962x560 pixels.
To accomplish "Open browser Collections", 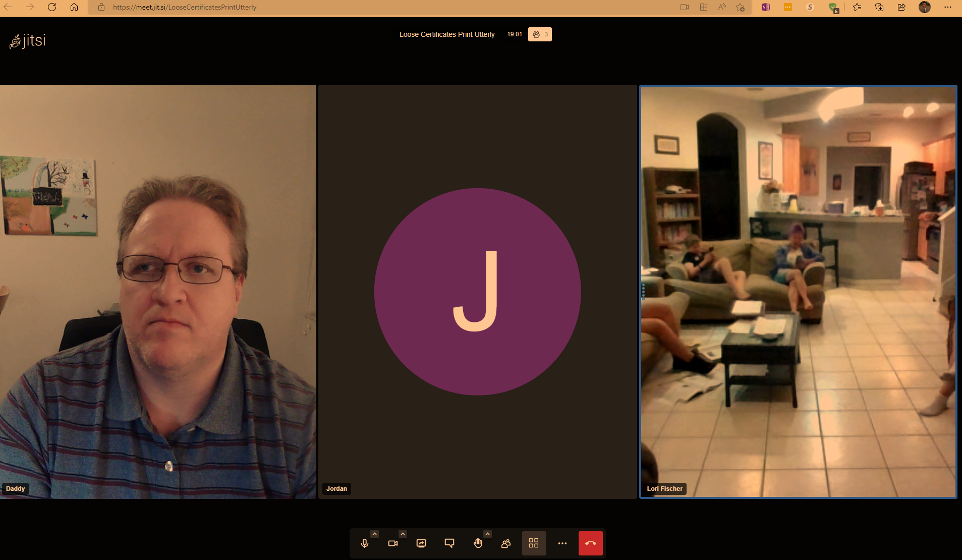I will coord(880,7).
